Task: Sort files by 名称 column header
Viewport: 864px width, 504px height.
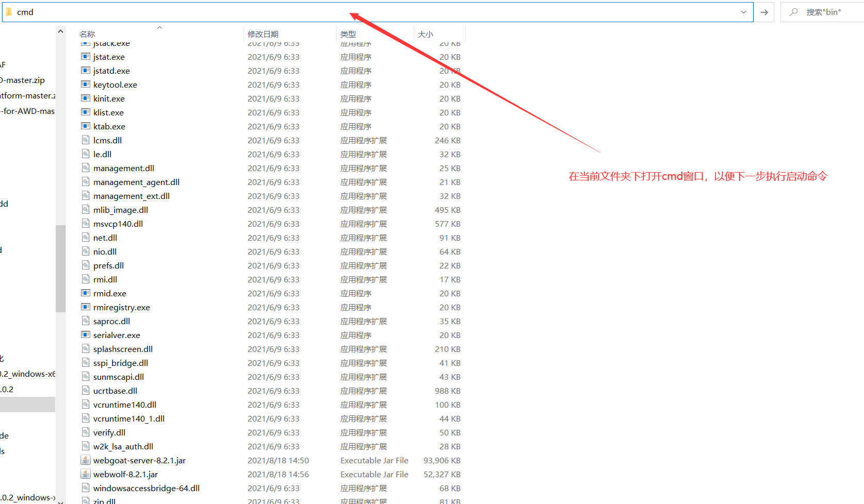Action: (x=87, y=34)
